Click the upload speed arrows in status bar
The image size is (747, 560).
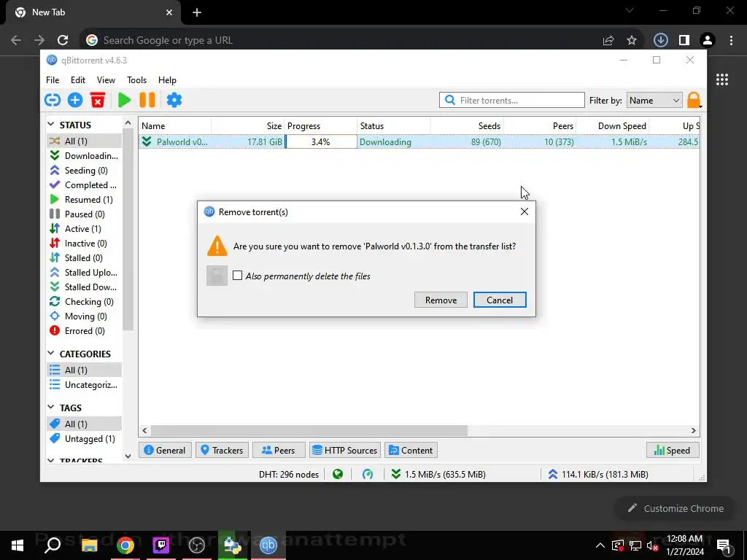[553, 474]
